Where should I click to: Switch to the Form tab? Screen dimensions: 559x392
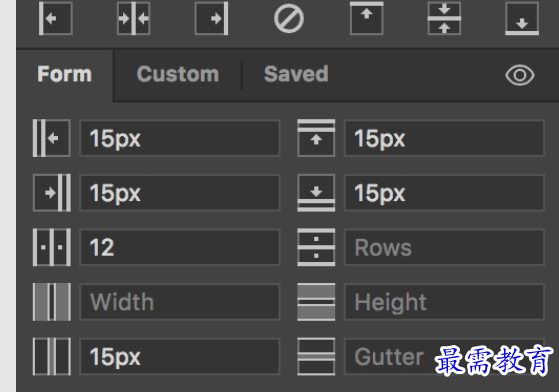click(x=65, y=74)
